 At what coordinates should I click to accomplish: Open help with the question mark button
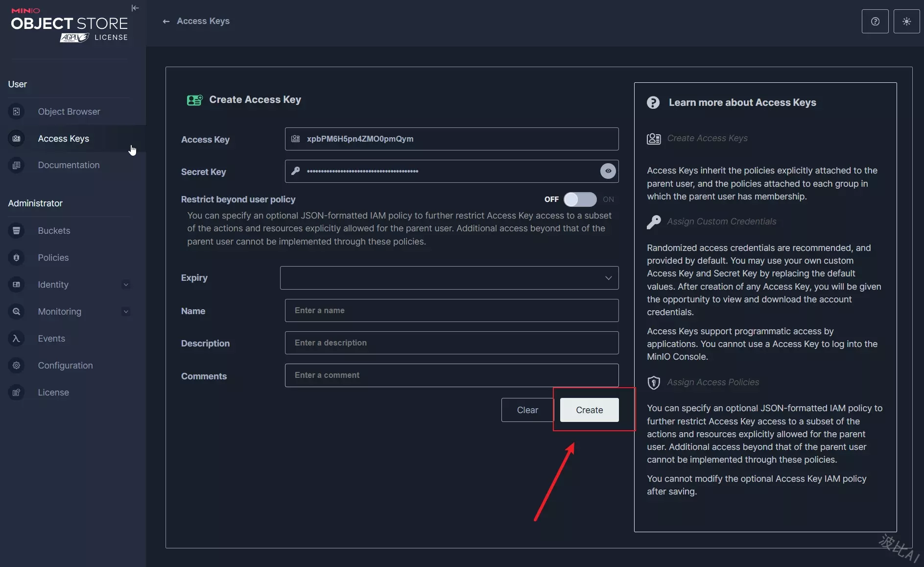point(875,21)
